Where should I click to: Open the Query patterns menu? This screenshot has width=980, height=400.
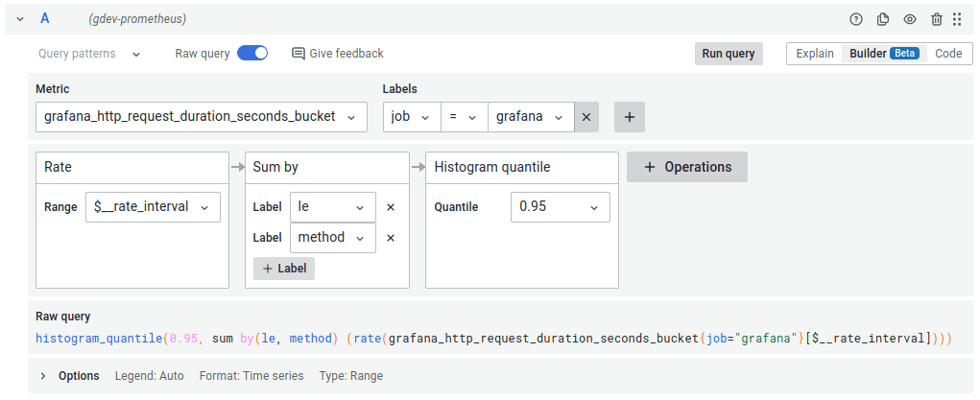89,54
